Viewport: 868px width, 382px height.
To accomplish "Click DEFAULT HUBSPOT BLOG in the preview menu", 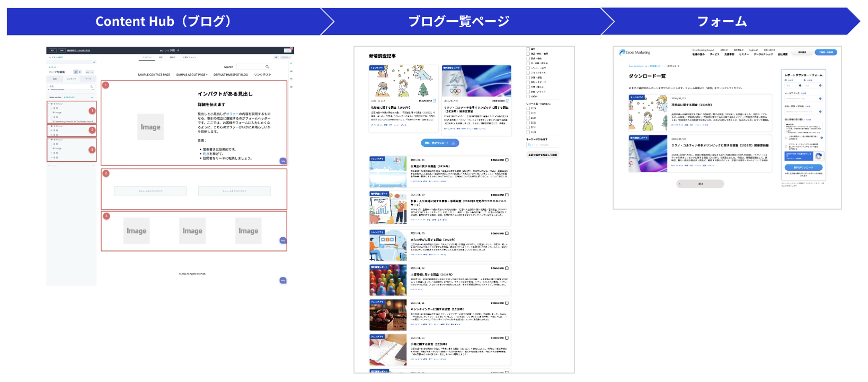I will [231, 75].
